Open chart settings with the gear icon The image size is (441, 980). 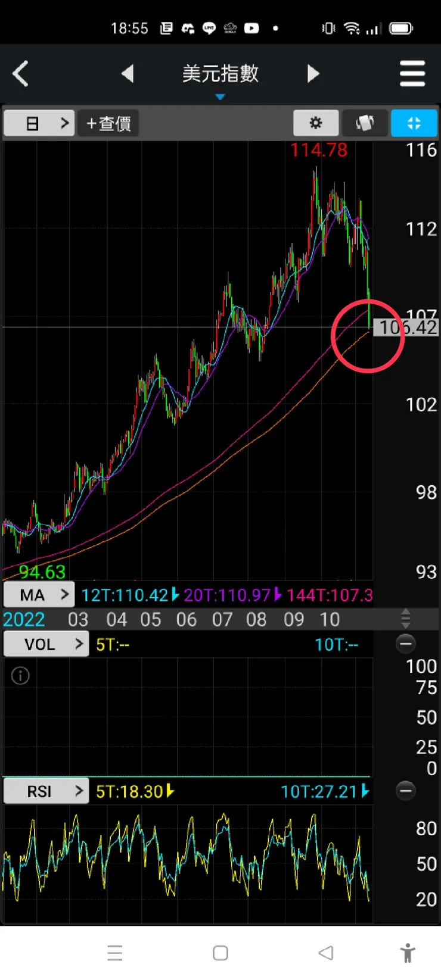(316, 123)
